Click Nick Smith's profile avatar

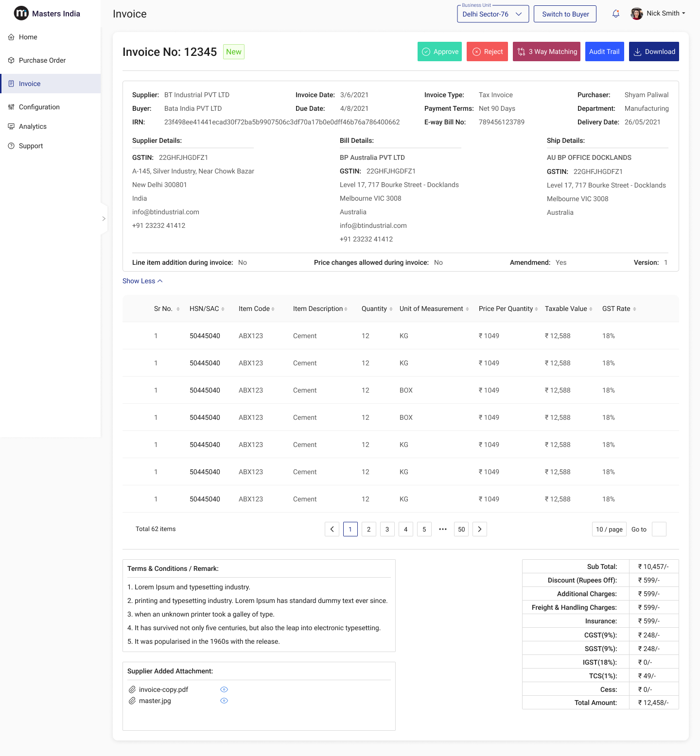(x=637, y=14)
